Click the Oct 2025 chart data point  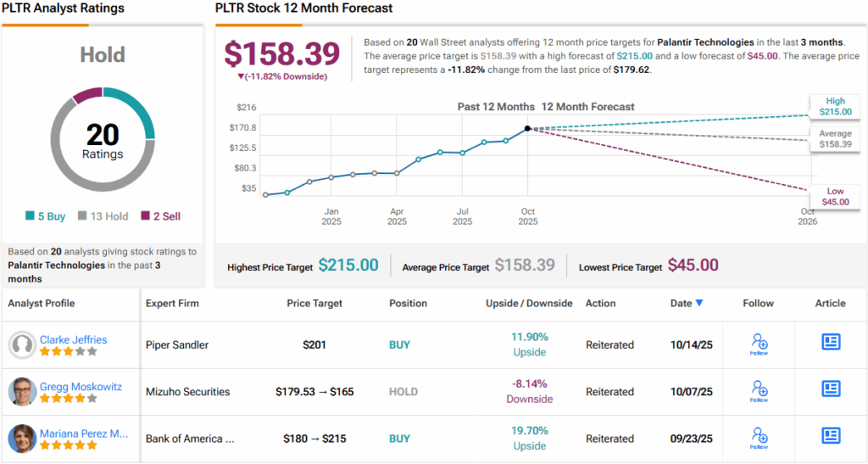point(527,128)
